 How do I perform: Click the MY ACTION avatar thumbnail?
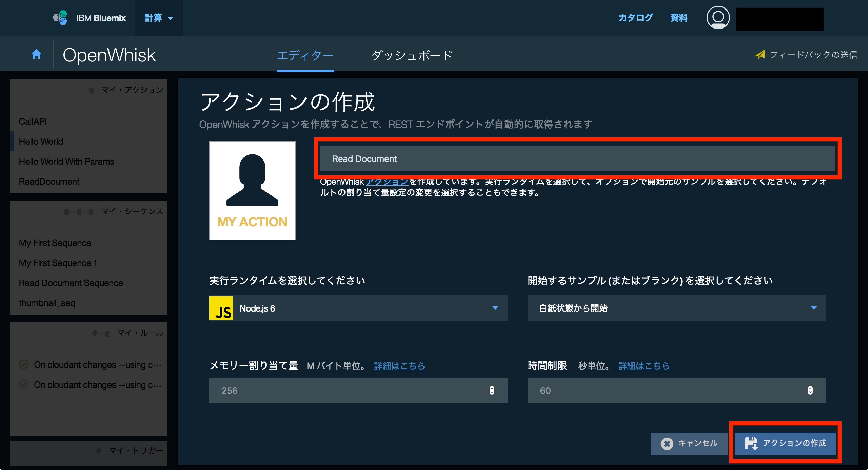pyautogui.click(x=252, y=190)
